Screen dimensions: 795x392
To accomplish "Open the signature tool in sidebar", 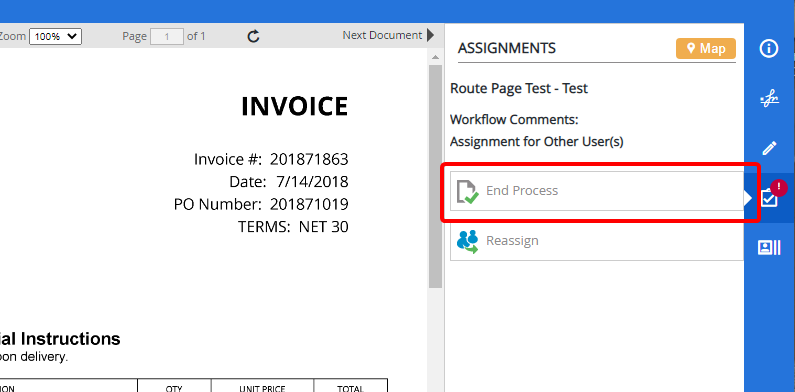I will pyautogui.click(x=769, y=99).
